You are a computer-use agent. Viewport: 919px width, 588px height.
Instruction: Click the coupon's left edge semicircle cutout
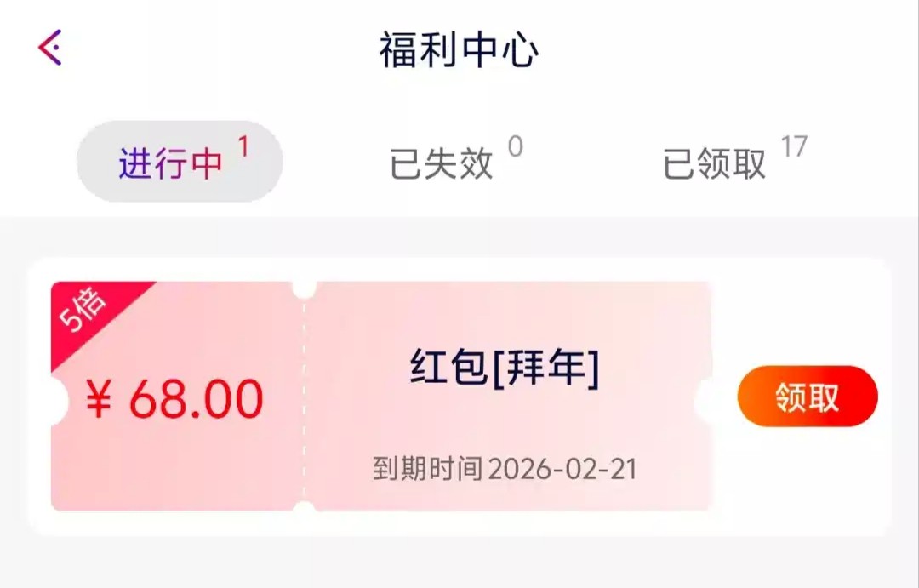tap(58, 400)
